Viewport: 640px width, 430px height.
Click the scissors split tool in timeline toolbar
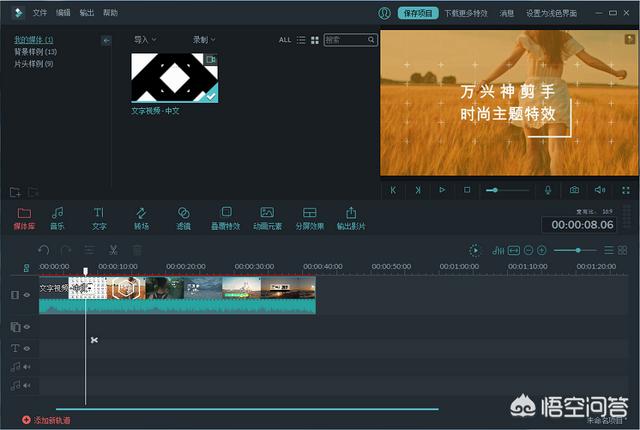point(113,250)
